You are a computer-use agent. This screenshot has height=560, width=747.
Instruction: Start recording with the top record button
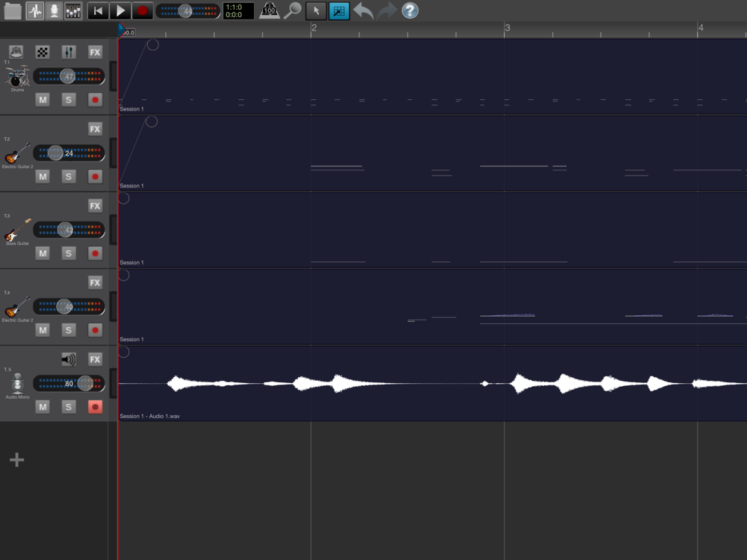pyautogui.click(x=142, y=11)
